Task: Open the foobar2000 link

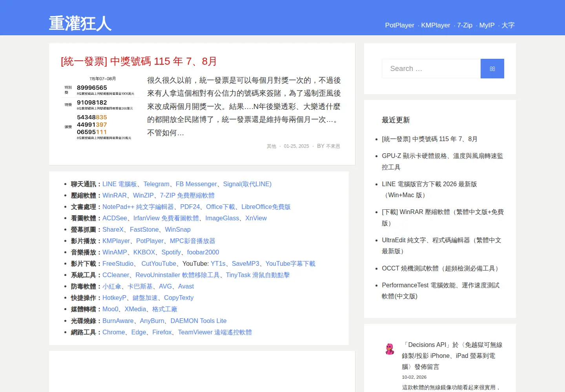Action: click(x=203, y=252)
